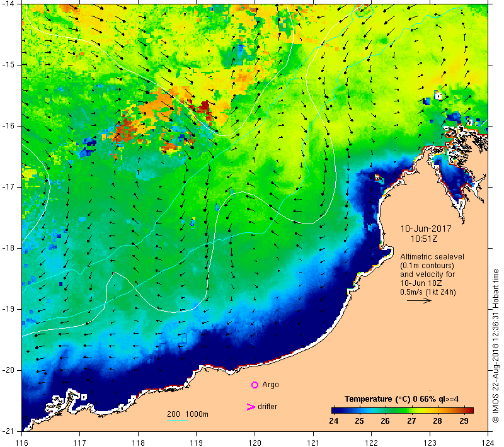This screenshot has height=447, width=504.
Task: Click the latitude axis label '-20'
Action: point(8,370)
